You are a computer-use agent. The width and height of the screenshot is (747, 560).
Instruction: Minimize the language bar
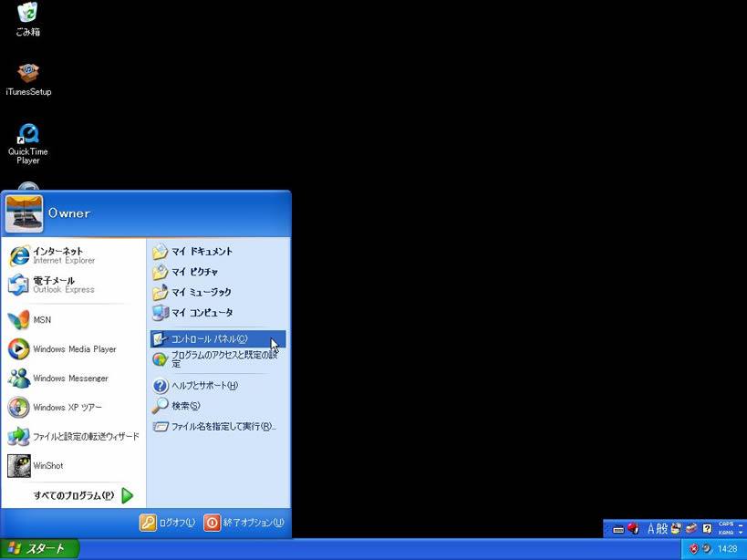pyautogui.click(x=742, y=524)
